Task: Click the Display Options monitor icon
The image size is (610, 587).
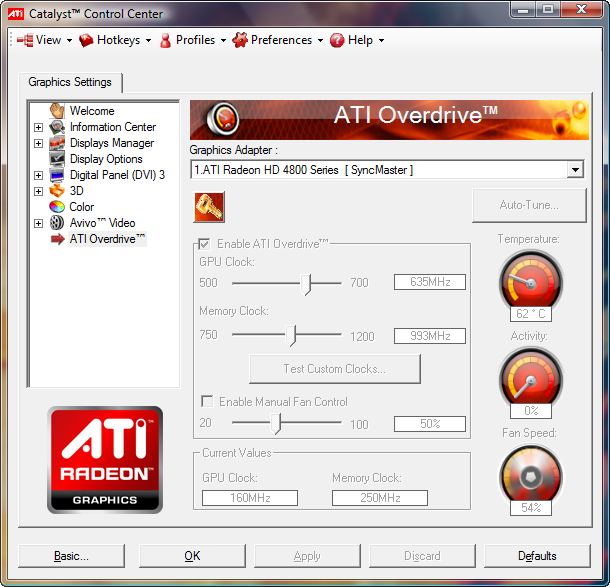Action: [x=57, y=159]
